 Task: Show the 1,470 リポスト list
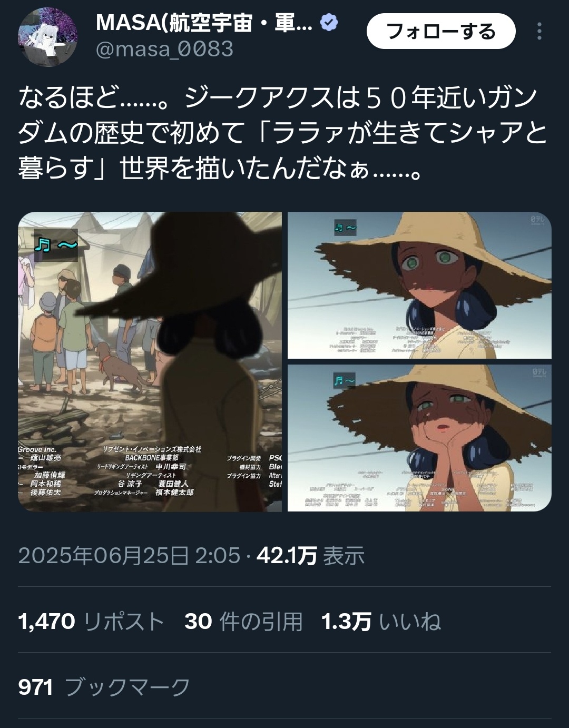(92, 622)
